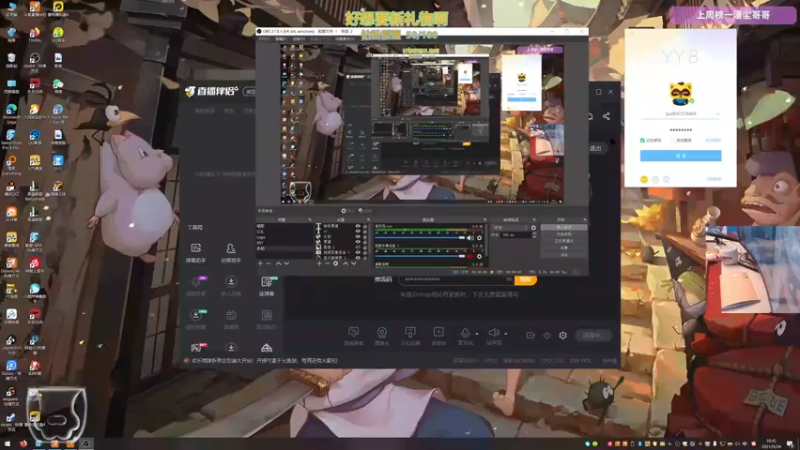The height and width of the screenshot is (450, 800).
Task: Click the yellow icon at YY login bottom
Action: click(x=644, y=179)
